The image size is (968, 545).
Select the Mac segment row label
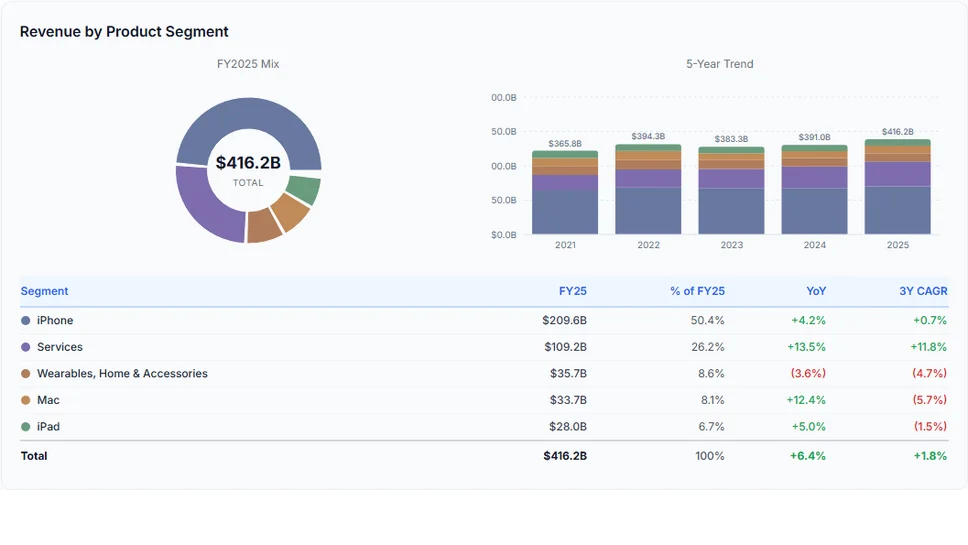48,400
